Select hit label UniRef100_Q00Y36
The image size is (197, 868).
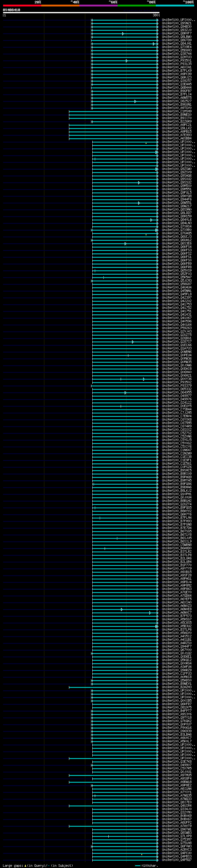click(177, 379)
